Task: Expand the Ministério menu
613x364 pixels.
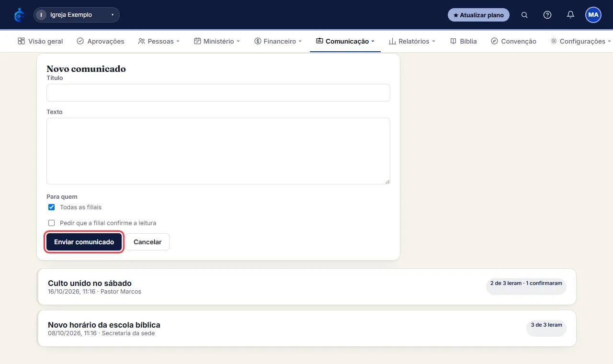Action: tap(217, 41)
